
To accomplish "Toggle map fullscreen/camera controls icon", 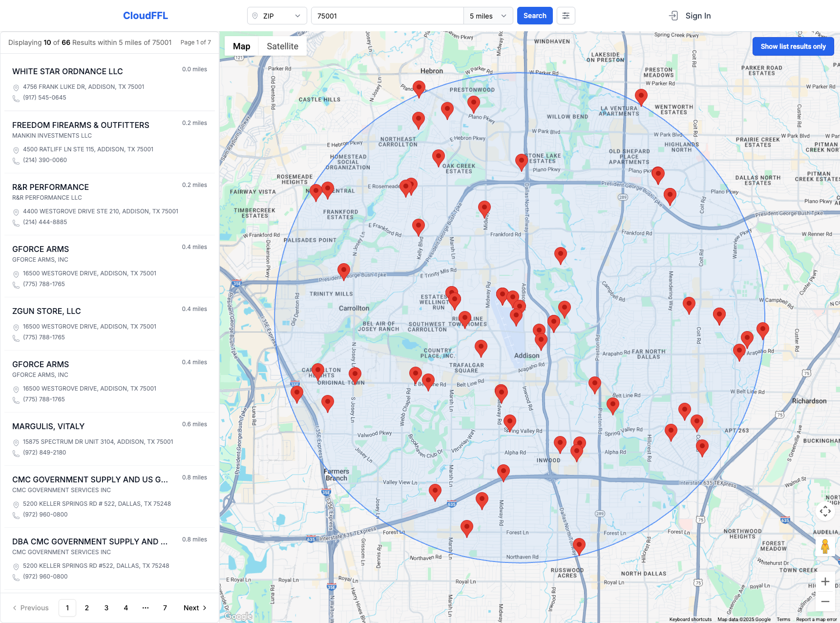I will point(825,511).
